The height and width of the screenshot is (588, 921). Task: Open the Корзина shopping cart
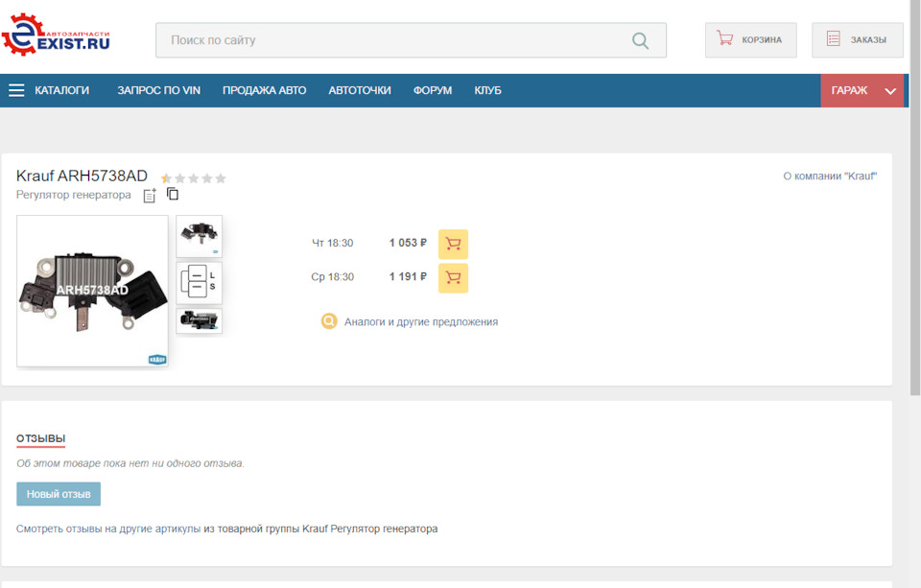pos(750,40)
